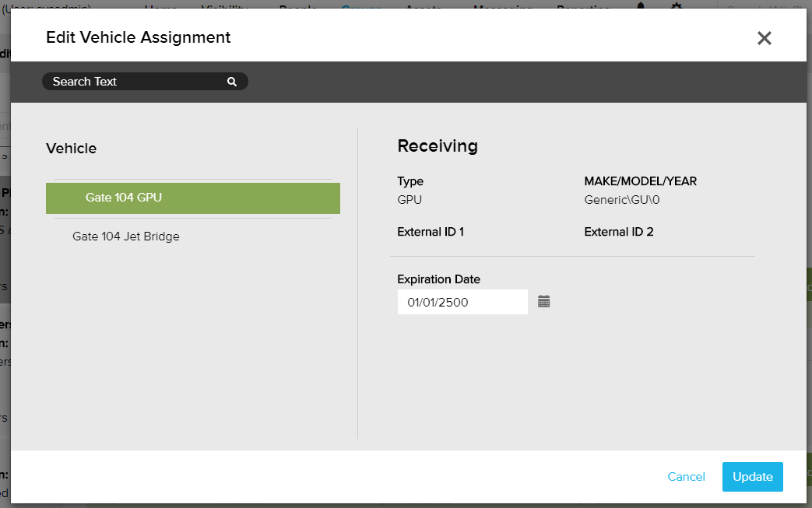
Task: Click the Generic\GU\0 make/model value
Action: point(621,200)
